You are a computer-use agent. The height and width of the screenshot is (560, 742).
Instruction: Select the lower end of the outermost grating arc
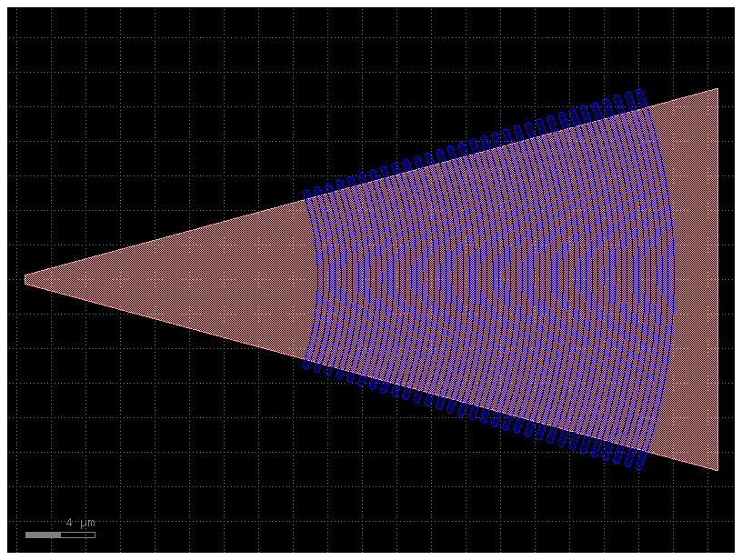pos(642,466)
